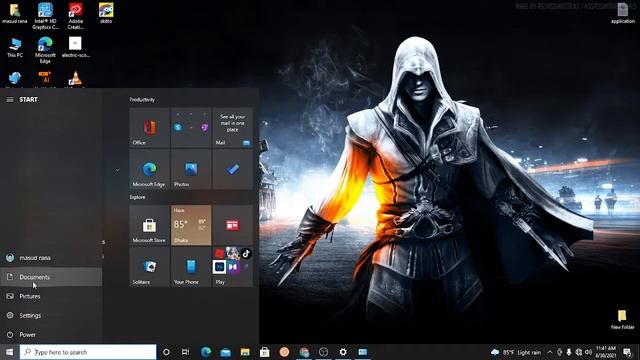Open the Photos tile
The height and width of the screenshot is (360, 640).
(191, 169)
